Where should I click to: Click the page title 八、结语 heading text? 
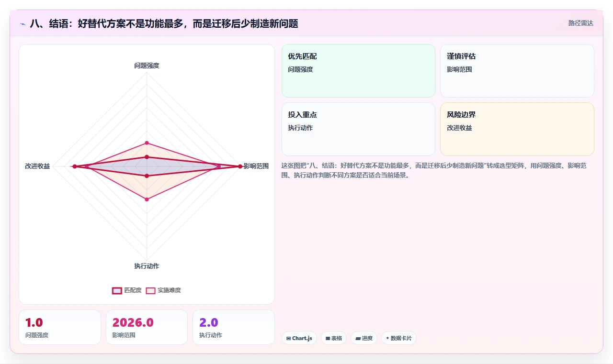pos(164,23)
